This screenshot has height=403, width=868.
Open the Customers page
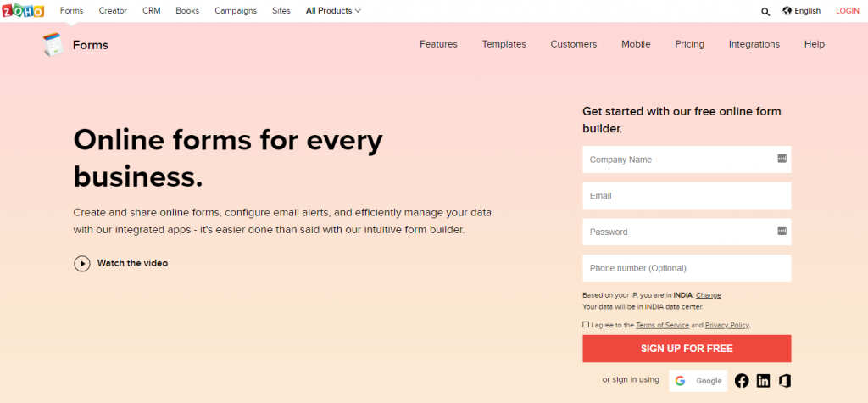[574, 44]
